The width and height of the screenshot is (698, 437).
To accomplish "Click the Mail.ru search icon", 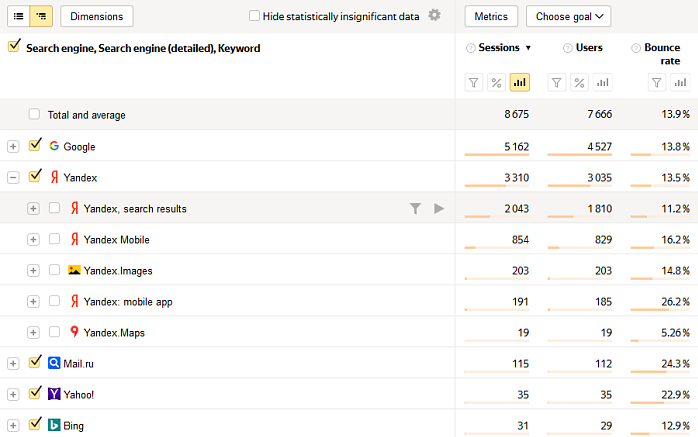I will point(54,363).
